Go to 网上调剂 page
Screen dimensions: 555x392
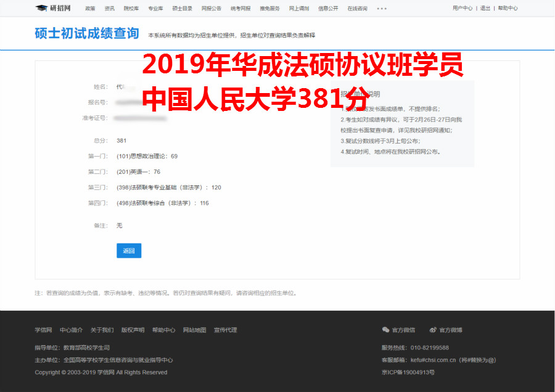click(299, 9)
